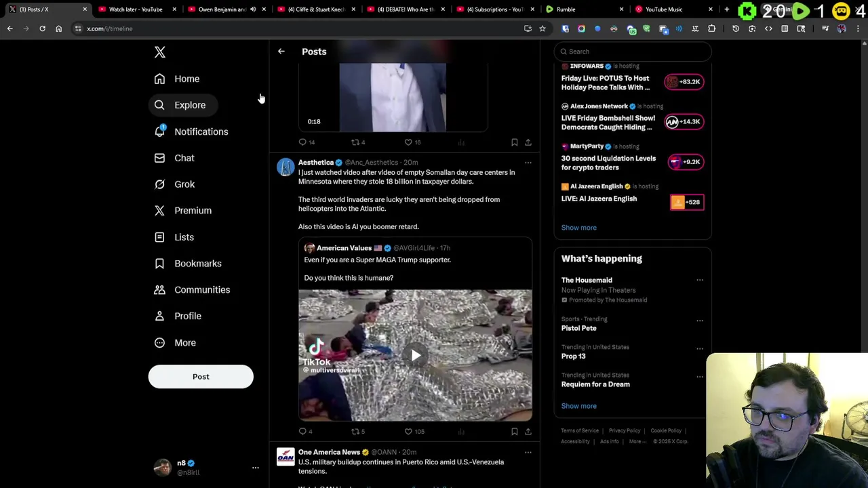Reload the page in browser
Image resolution: width=868 pixels, height=488 pixels.
(x=42, y=29)
